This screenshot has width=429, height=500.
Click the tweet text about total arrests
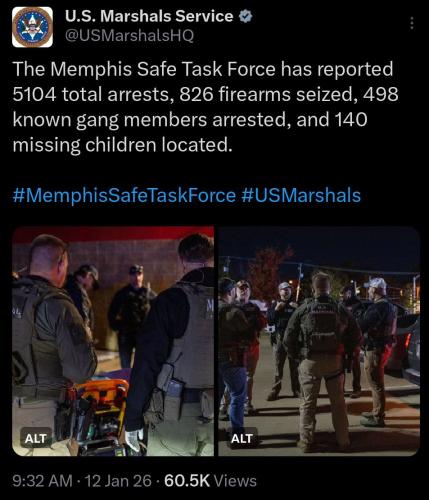pos(205,107)
